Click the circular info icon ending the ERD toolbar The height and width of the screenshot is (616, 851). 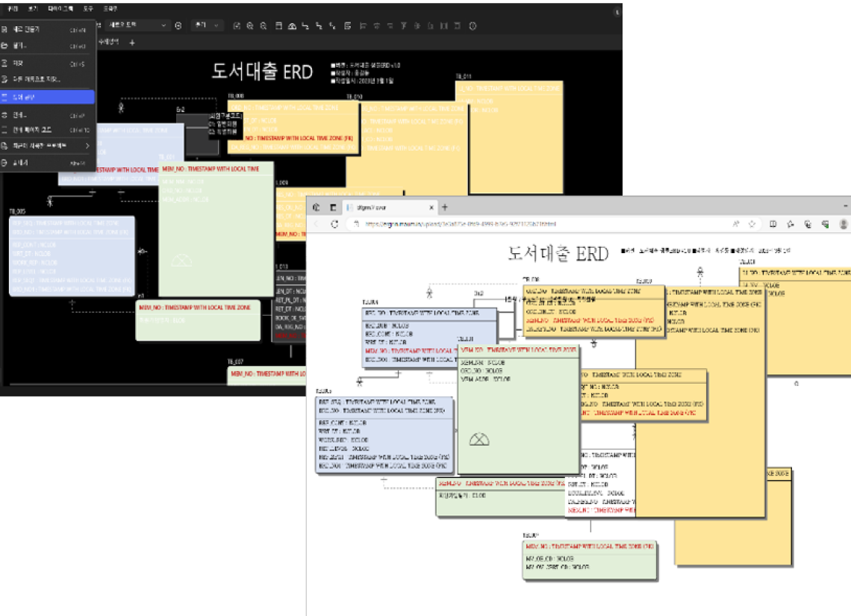(x=473, y=25)
